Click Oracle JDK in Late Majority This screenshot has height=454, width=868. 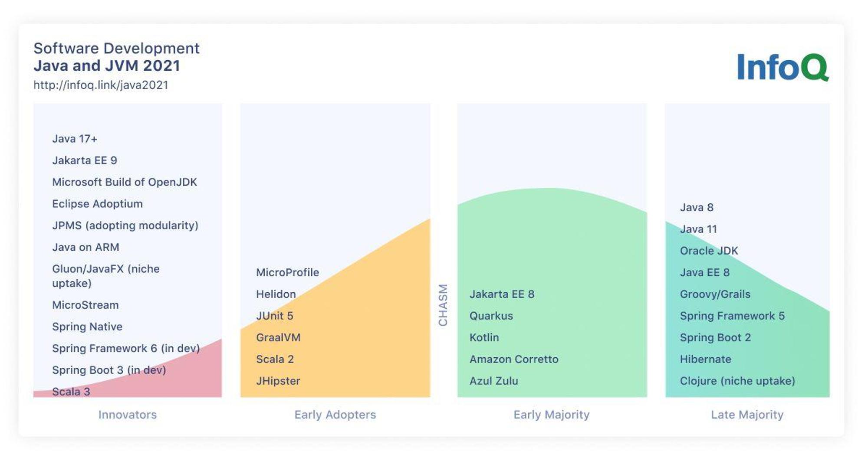coord(709,251)
